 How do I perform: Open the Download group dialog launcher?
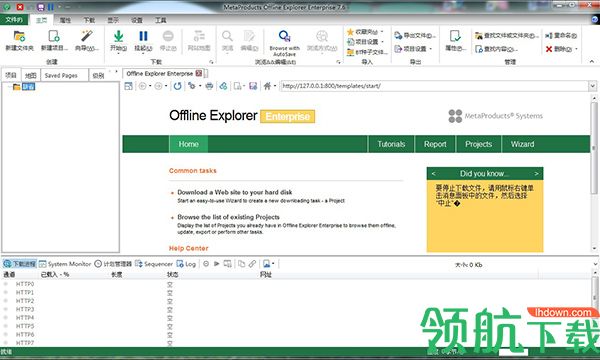211,62
